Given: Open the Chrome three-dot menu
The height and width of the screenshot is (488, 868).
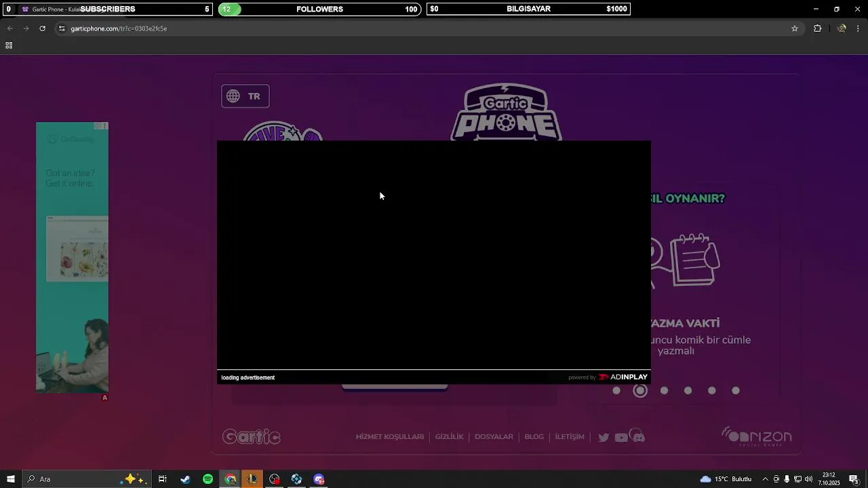Looking at the screenshot, I should coord(859,28).
